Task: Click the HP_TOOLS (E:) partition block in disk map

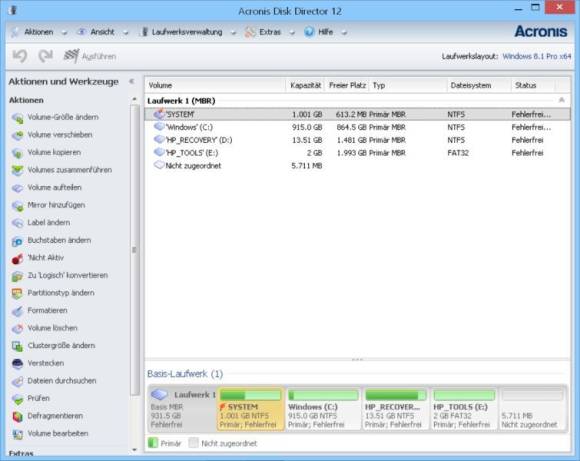Action: click(464, 409)
